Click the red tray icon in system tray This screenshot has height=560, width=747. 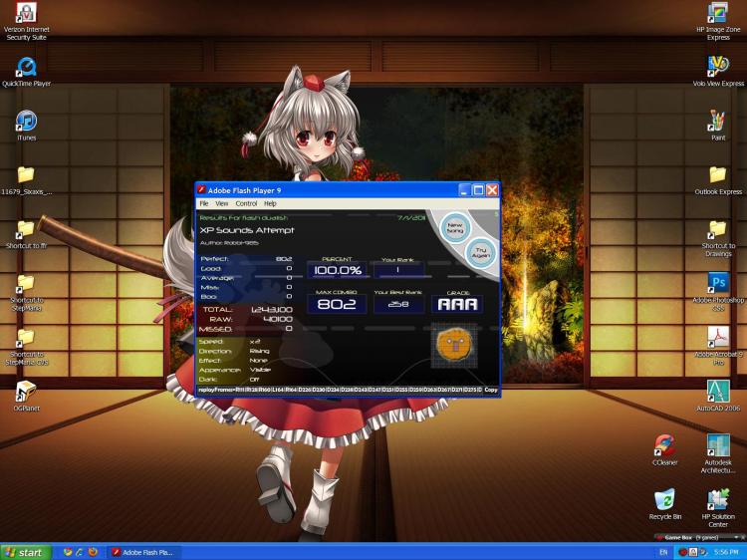682,552
